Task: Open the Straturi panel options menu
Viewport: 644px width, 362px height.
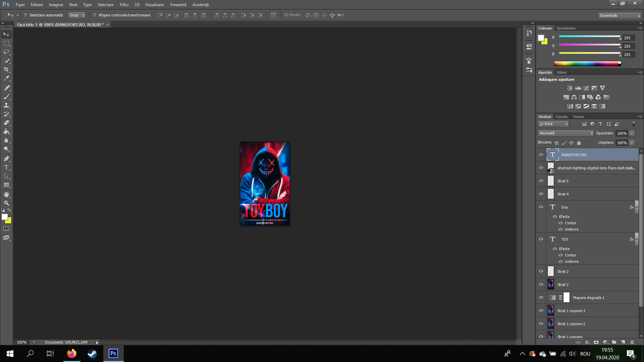Action: (x=640, y=117)
